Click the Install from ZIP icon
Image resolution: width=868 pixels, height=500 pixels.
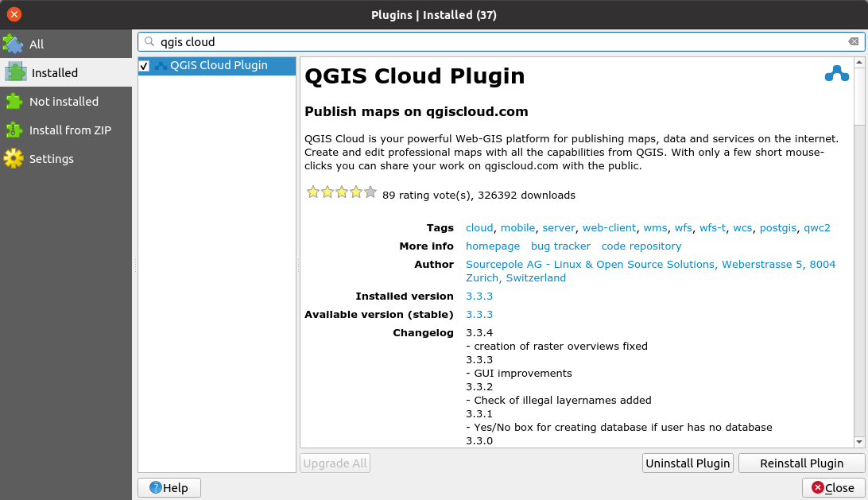coord(14,130)
